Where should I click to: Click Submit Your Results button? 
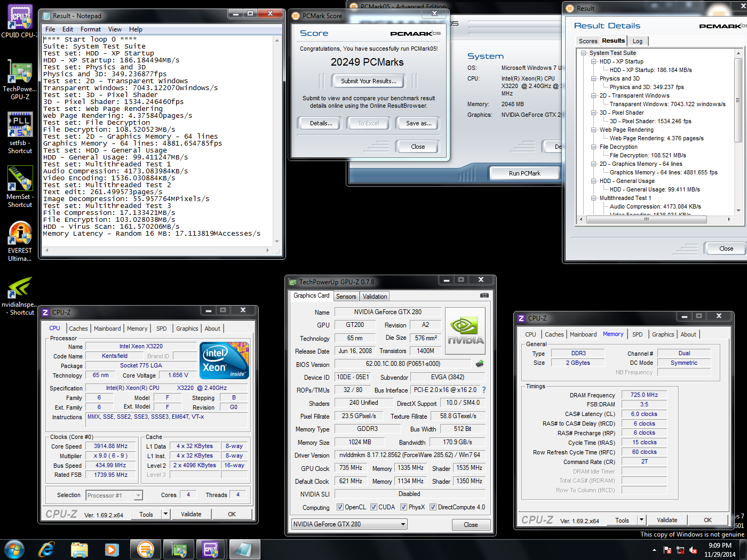[369, 81]
